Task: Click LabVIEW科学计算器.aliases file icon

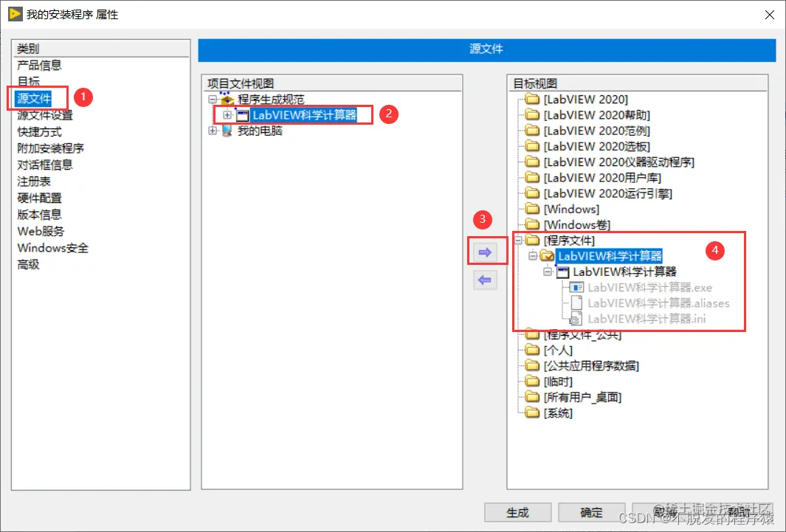Action: 576,303
